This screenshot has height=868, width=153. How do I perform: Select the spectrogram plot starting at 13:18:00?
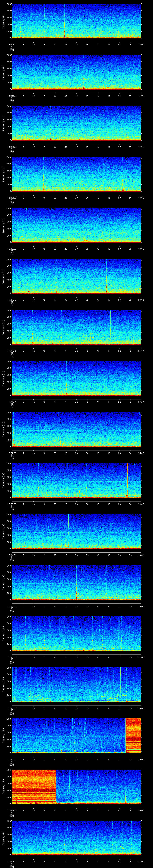tap(77, 225)
